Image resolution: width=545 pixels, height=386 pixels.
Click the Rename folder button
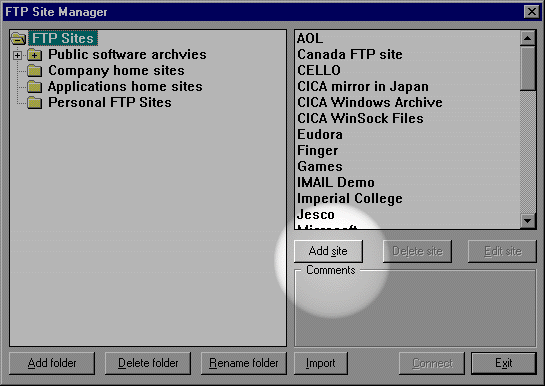coord(244,363)
